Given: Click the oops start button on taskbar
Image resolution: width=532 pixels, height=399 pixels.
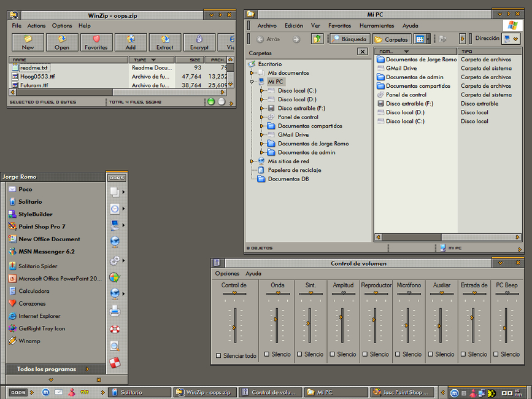Looking at the screenshot, I should click(x=18, y=392).
